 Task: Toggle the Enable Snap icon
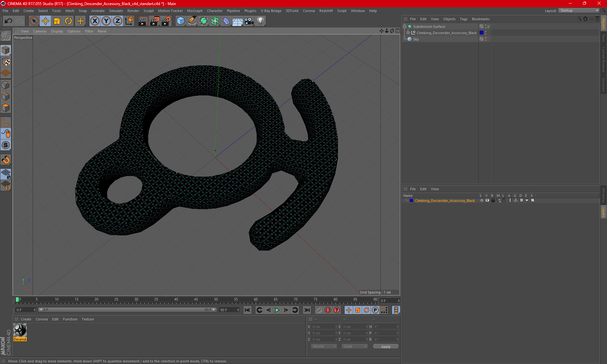[6, 145]
